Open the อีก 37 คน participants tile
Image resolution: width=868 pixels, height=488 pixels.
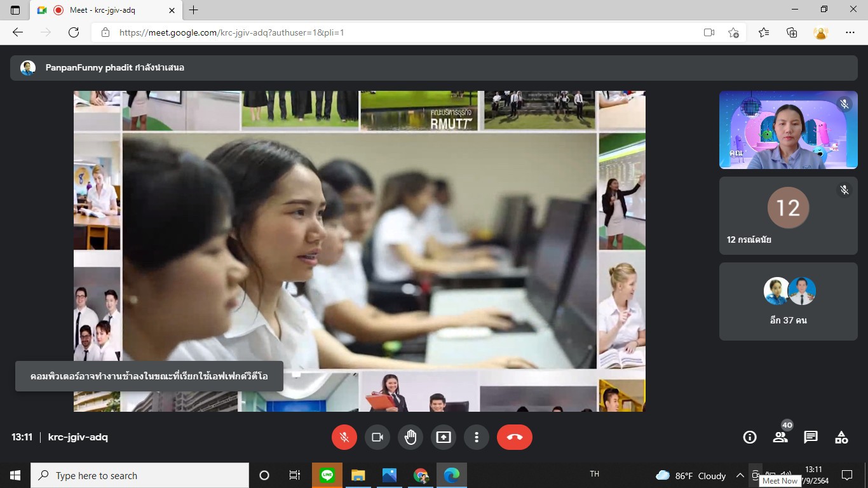tap(789, 302)
